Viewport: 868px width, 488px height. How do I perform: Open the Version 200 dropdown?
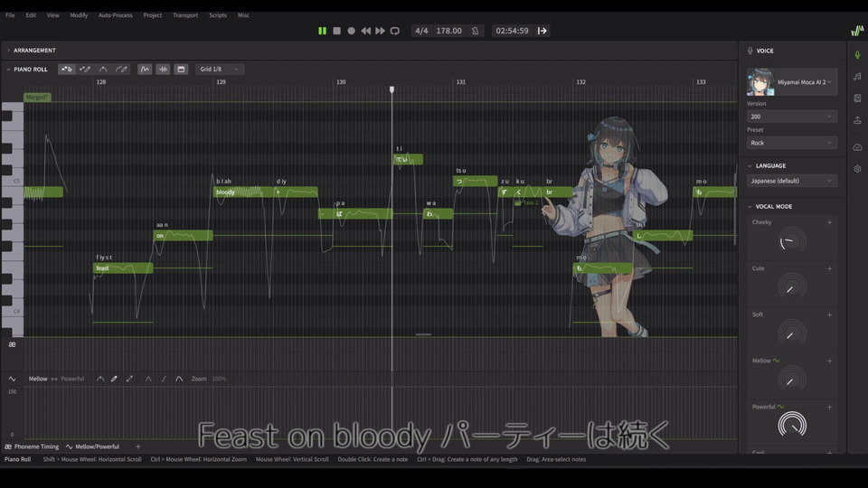pyautogui.click(x=792, y=117)
